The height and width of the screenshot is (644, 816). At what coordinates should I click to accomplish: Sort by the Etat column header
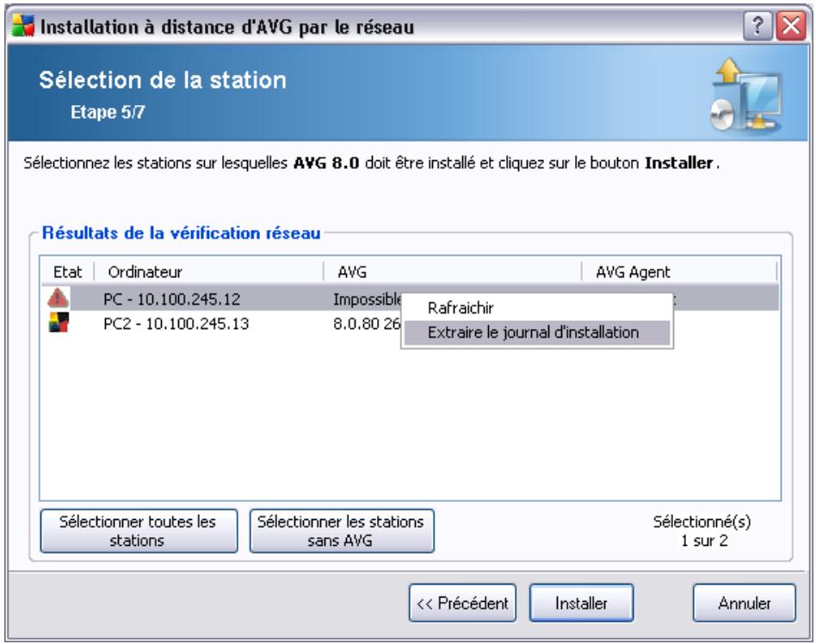(x=68, y=272)
